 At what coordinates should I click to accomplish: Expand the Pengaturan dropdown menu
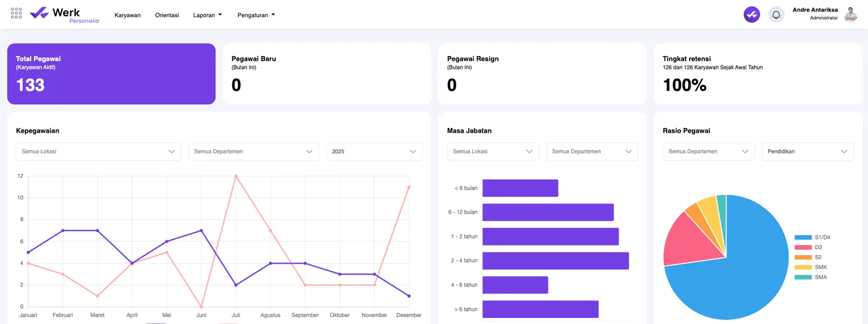coord(256,15)
